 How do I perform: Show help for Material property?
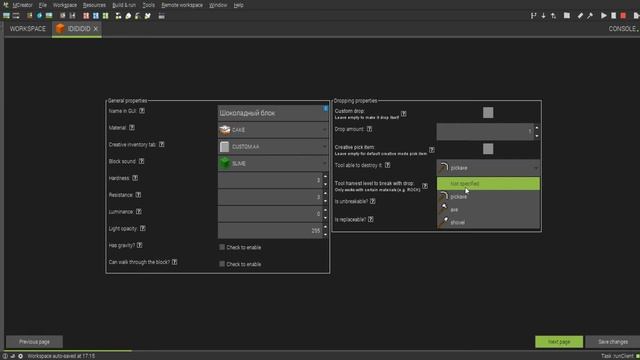(132, 128)
